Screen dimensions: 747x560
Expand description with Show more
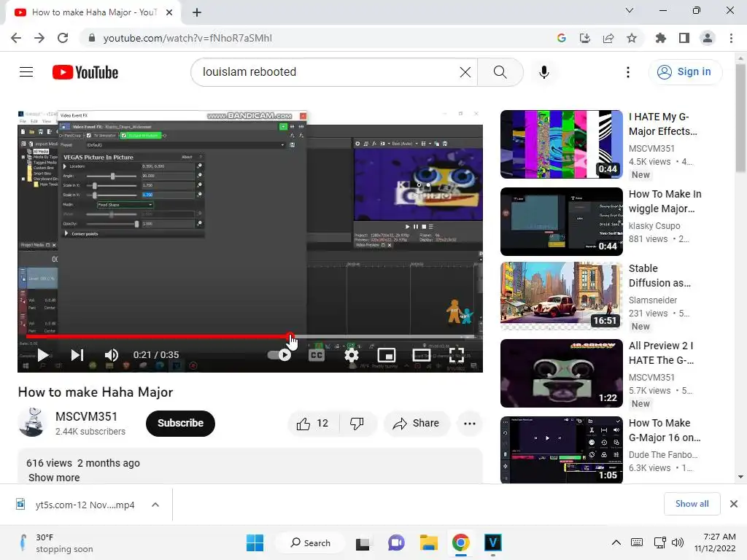coord(54,478)
